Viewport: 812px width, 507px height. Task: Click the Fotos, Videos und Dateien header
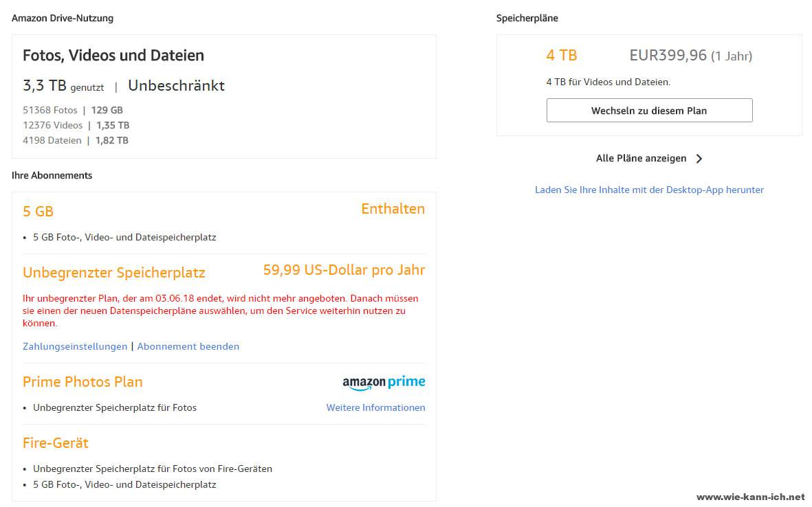(x=113, y=55)
